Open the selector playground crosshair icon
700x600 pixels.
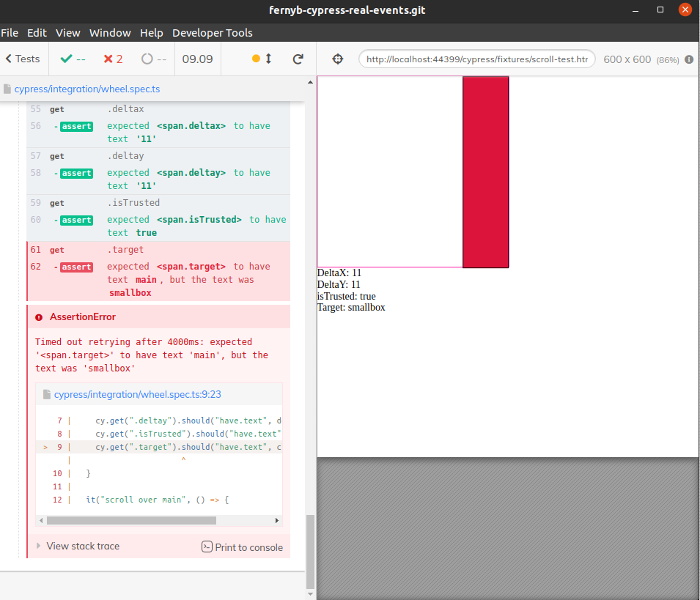pos(338,59)
